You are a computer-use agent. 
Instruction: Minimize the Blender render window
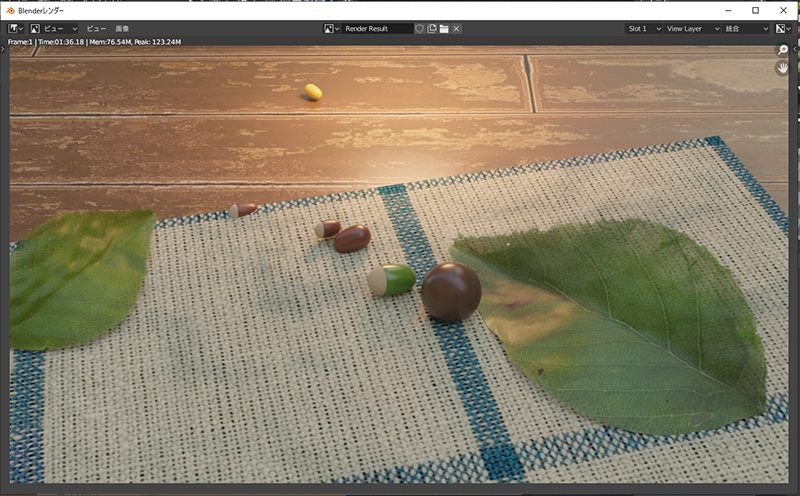pos(728,10)
